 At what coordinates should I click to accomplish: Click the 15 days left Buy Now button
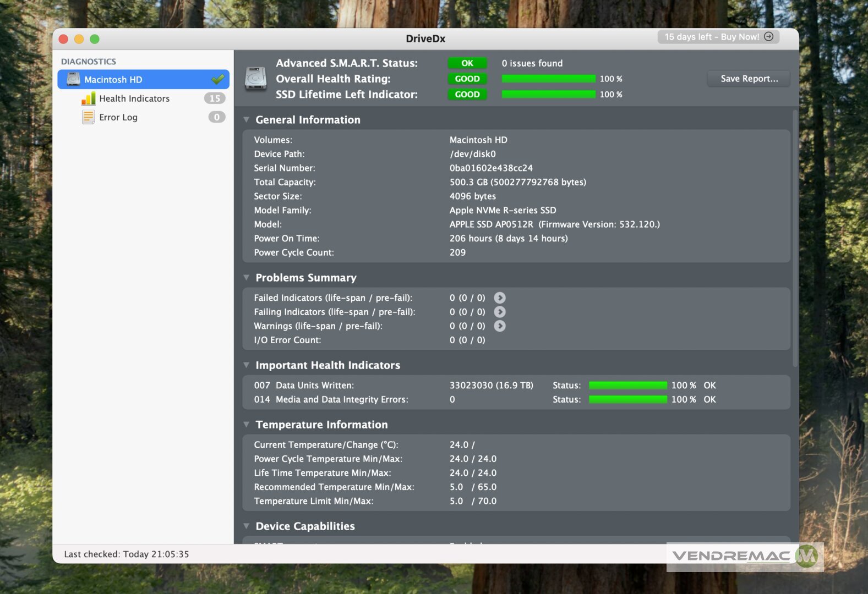point(718,37)
